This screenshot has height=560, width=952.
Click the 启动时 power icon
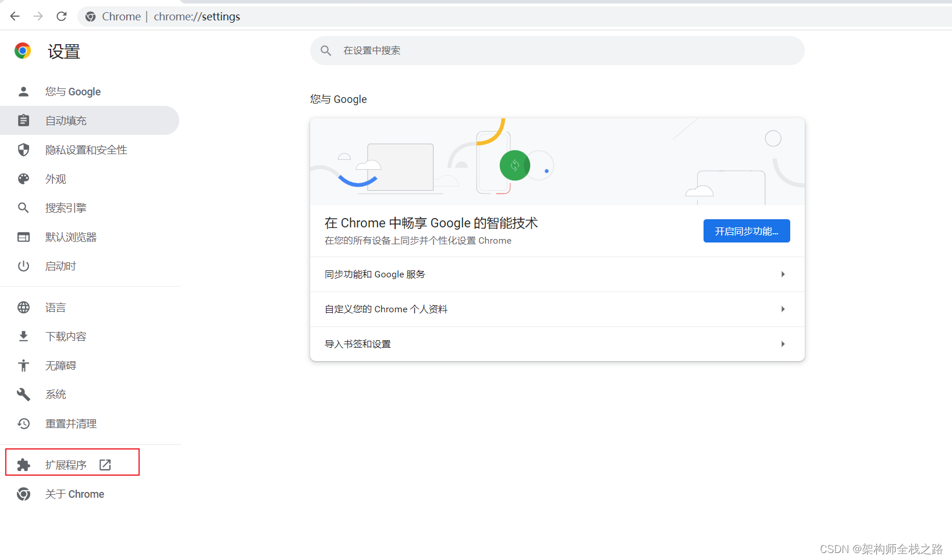(x=23, y=266)
